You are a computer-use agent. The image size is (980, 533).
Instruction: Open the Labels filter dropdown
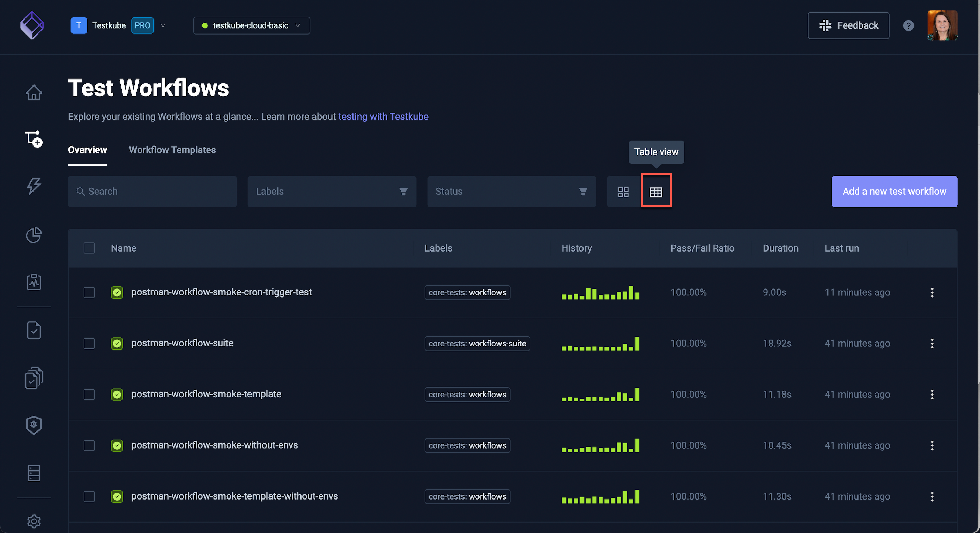[332, 191]
